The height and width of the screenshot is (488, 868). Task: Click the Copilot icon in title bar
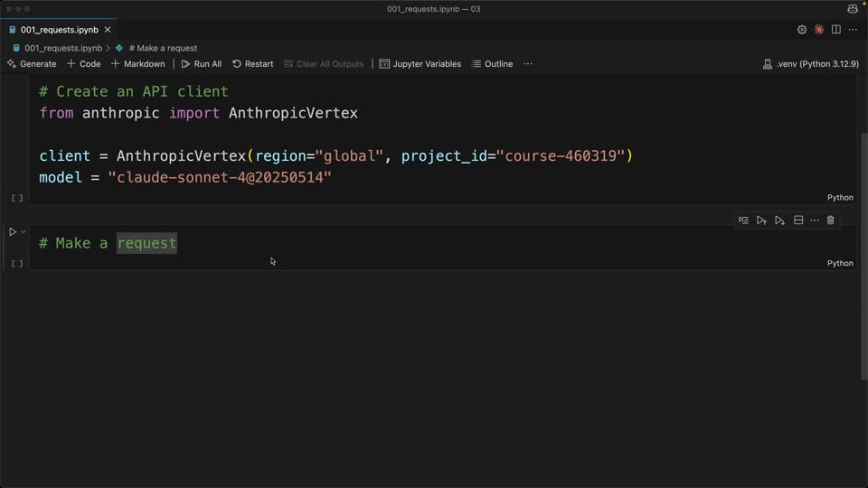pyautogui.click(x=853, y=9)
